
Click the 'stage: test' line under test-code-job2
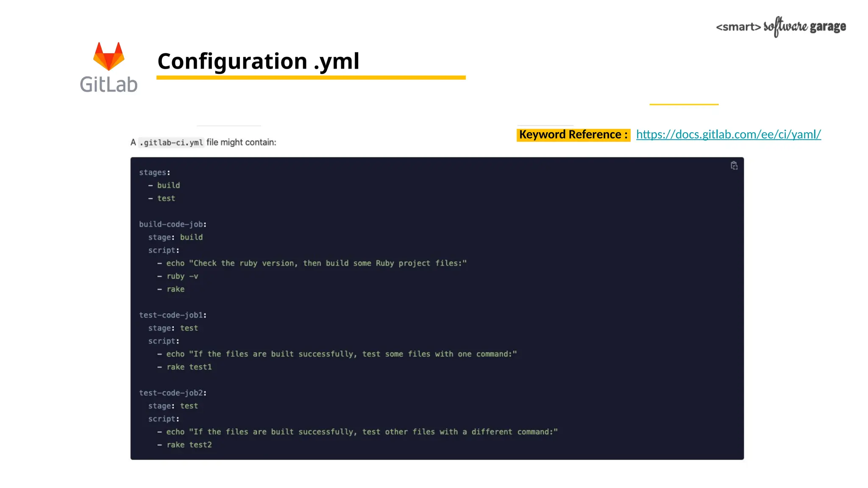[x=173, y=406]
